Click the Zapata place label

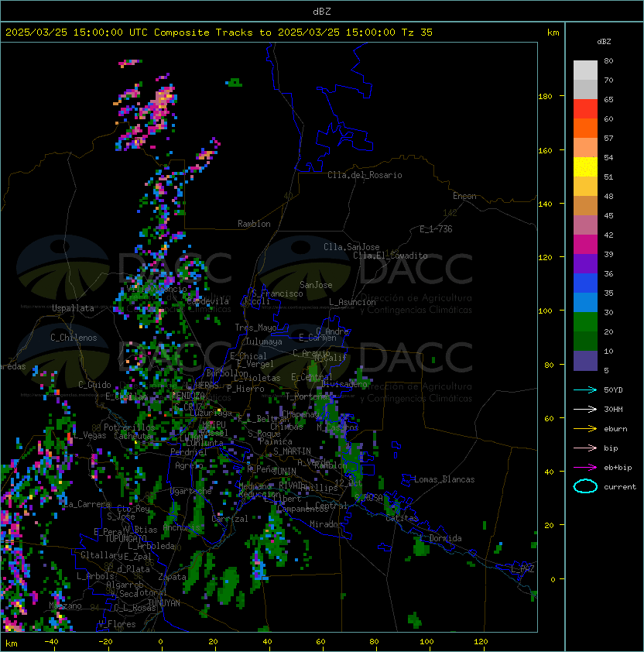pos(172,577)
